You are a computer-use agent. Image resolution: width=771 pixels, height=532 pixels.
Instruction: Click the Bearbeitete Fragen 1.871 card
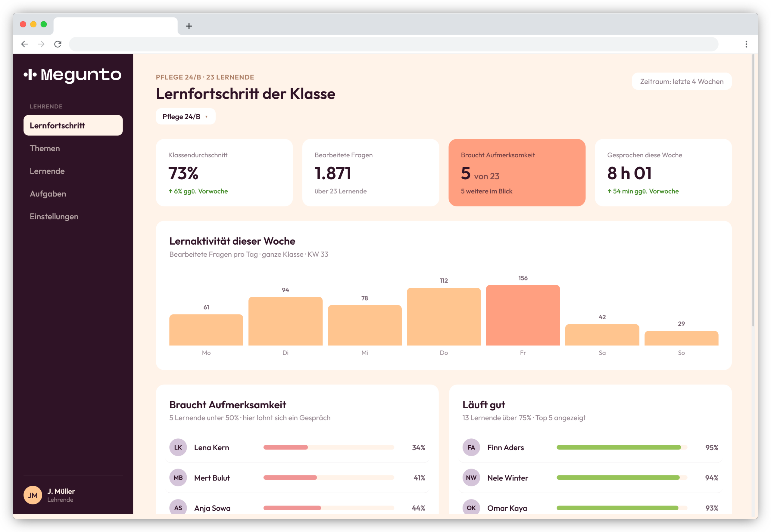[370, 173]
